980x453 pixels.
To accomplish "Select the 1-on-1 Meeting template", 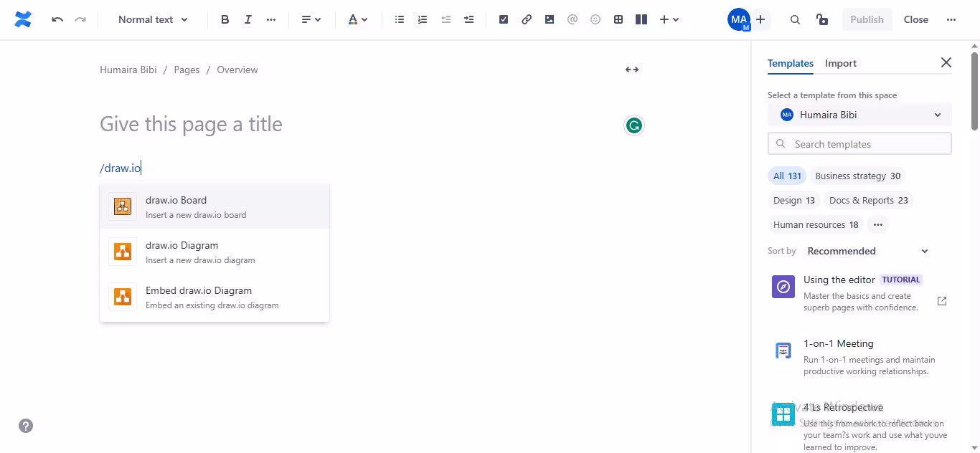I will [x=859, y=357].
